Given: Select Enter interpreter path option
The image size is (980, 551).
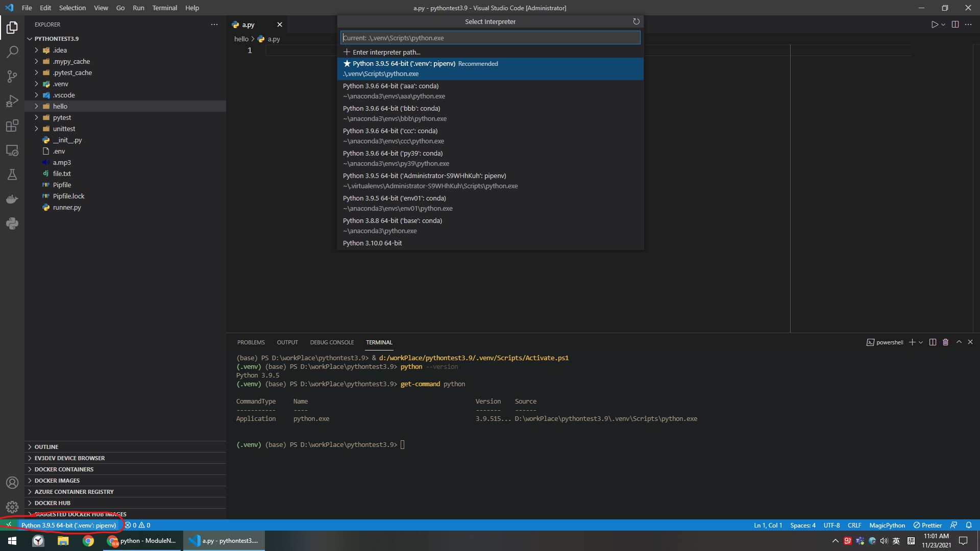Looking at the screenshot, I should coord(490,52).
